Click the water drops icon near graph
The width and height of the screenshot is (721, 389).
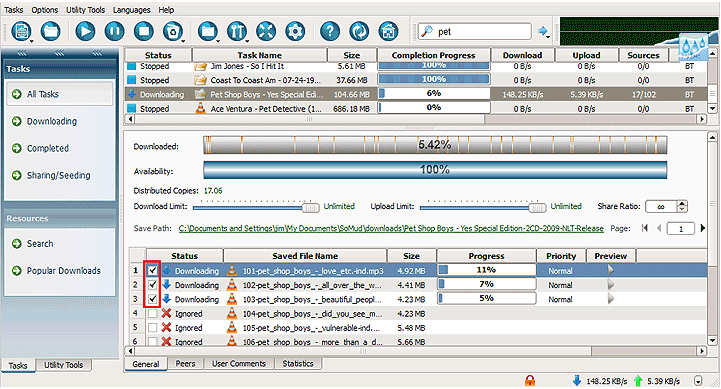[x=693, y=46]
